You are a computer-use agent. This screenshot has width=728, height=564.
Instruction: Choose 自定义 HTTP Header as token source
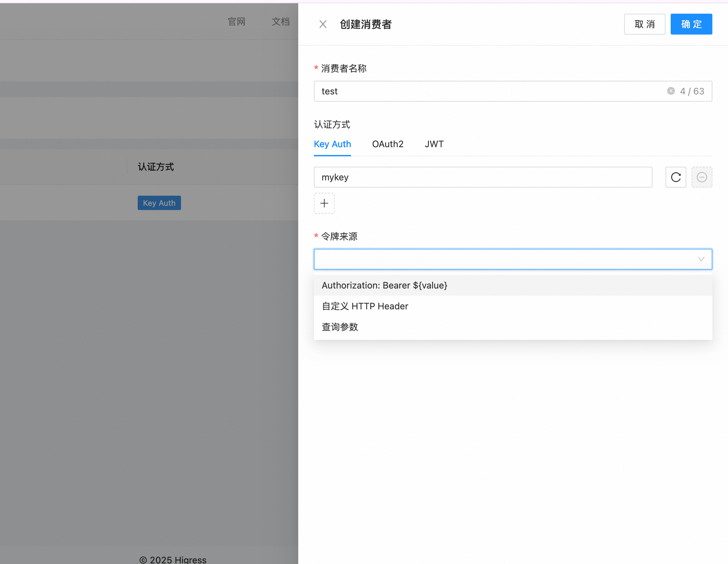[365, 306]
